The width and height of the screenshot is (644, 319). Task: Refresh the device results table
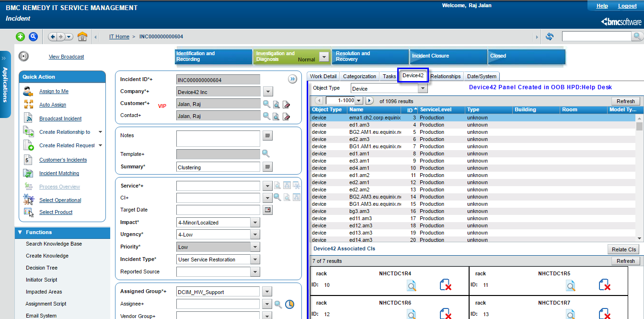tap(626, 101)
